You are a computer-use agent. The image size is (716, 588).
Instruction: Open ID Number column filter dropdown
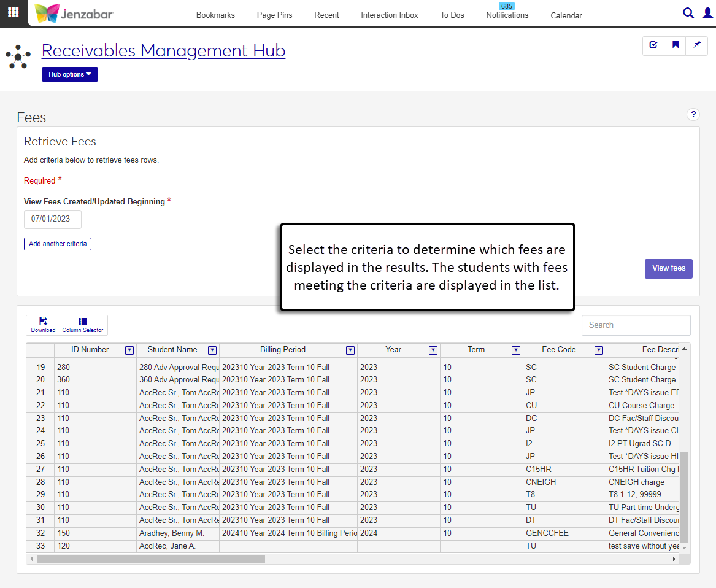[x=129, y=350]
